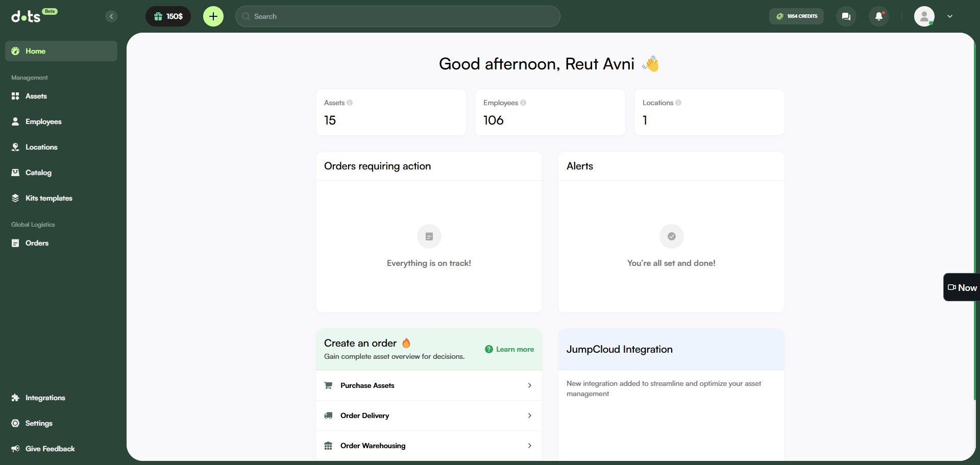Click the Assets info icon
The image size is (980, 465).
(350, 103)
